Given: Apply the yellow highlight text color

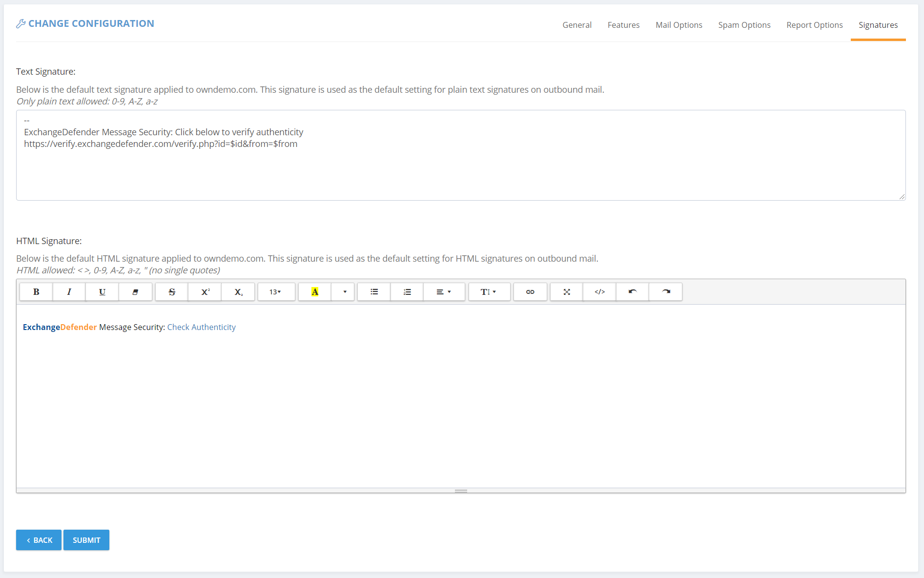Looking at the screenshot, I should (315, 292).
